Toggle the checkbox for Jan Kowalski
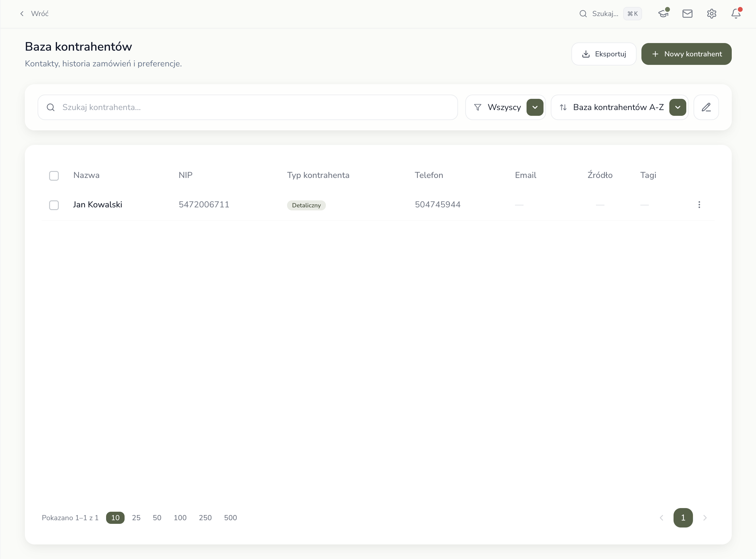 pyautogui.click(x=54, y=205)
